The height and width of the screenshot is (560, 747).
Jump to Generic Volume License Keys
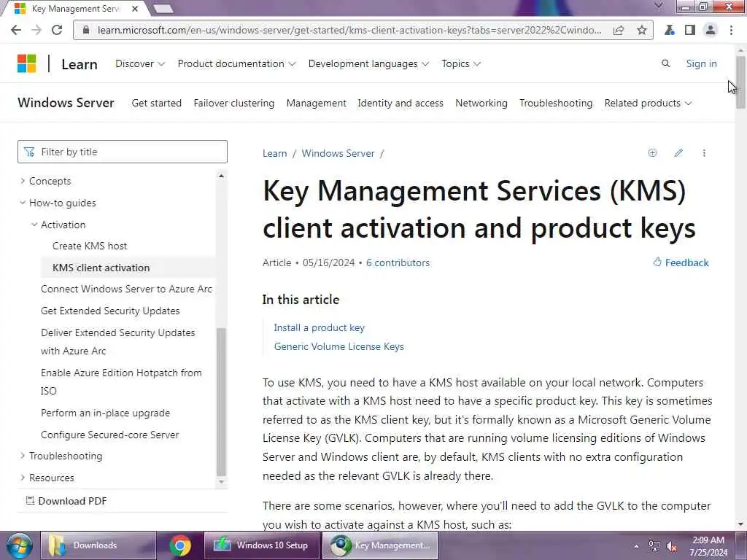coord(338,346)
